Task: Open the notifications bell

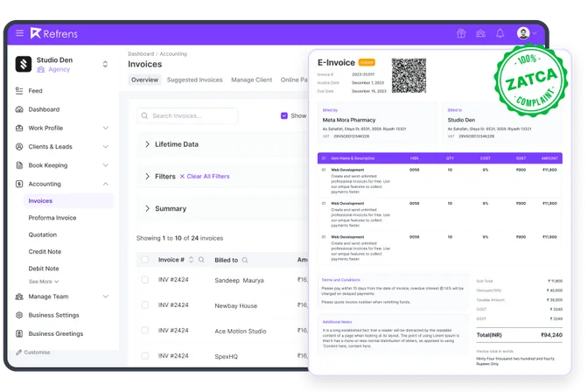Action: point(500,33)
